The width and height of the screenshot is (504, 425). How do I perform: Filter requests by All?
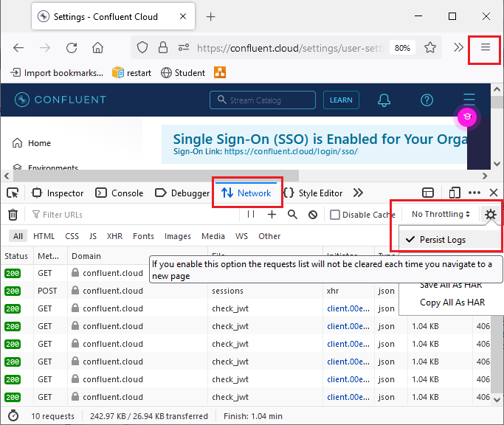18,236
